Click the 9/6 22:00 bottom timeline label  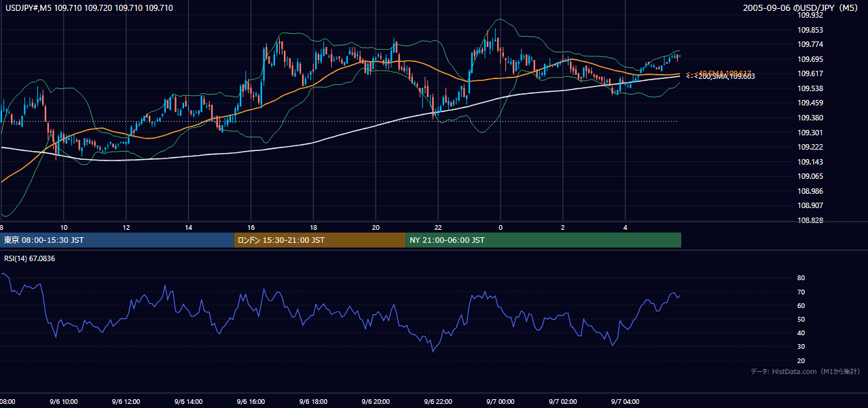tap(438, 402)
